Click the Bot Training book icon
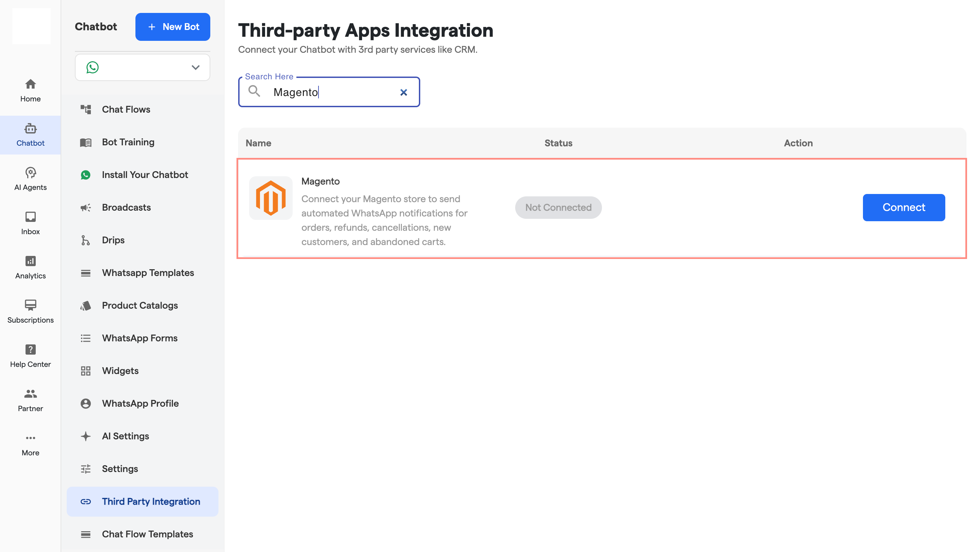 86,142
